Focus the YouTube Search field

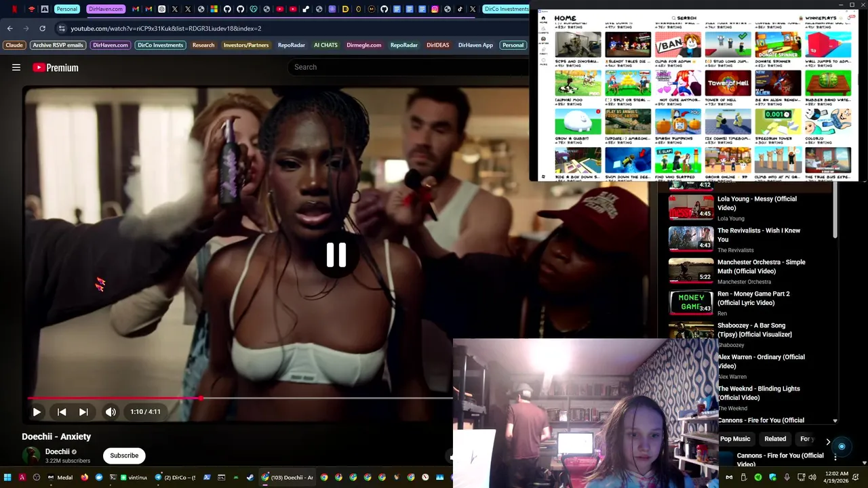408,67
